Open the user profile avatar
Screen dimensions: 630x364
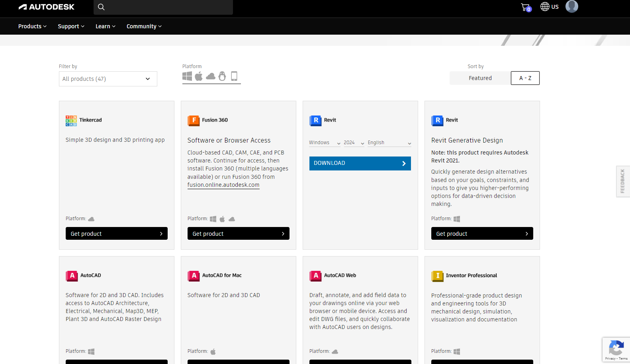click(572, 6)
